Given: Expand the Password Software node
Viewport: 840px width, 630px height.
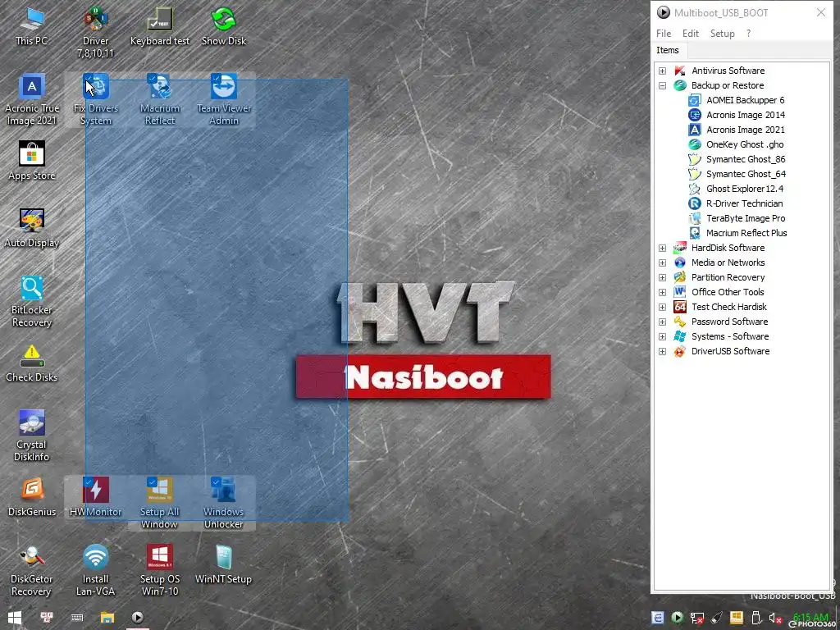Looking at the screenshot, I should tap(662, 322).
